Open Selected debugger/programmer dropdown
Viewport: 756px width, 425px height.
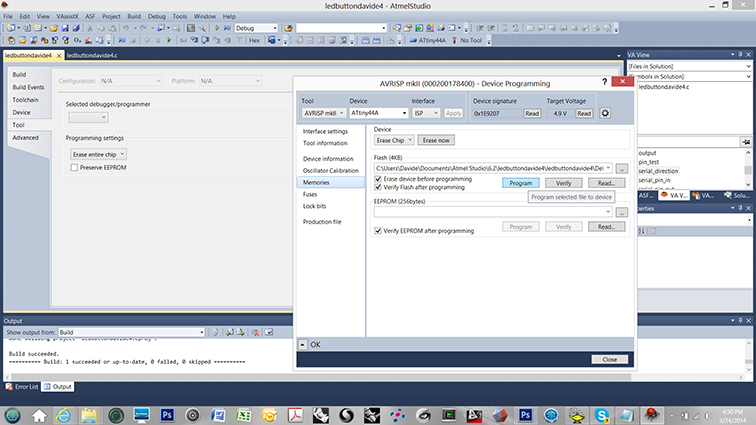(88, 117)
